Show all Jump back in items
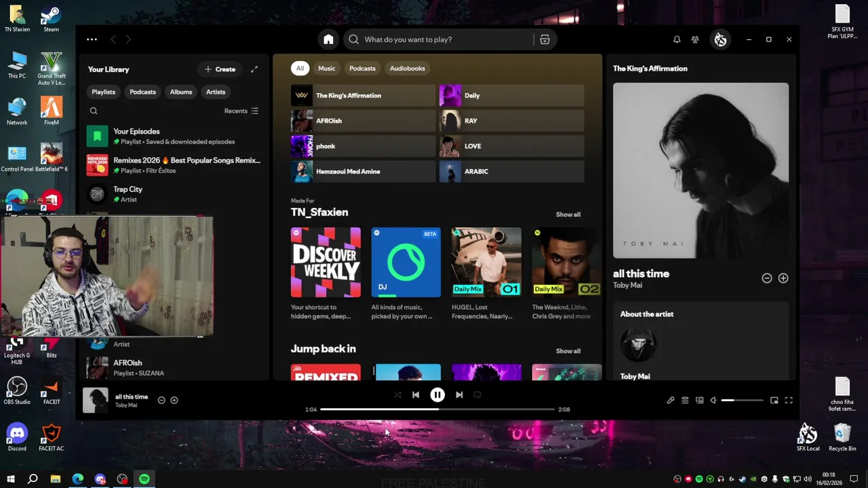 click(568, 351)
